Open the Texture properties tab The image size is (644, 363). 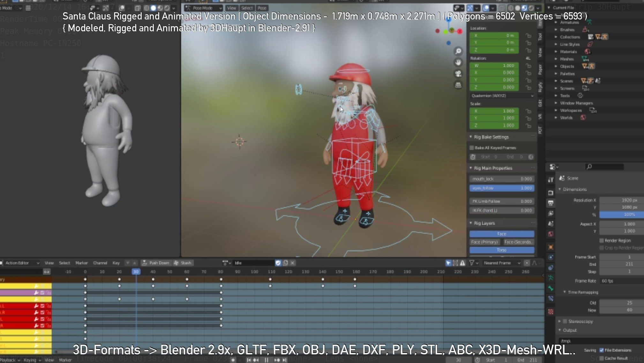pos(550,312)
